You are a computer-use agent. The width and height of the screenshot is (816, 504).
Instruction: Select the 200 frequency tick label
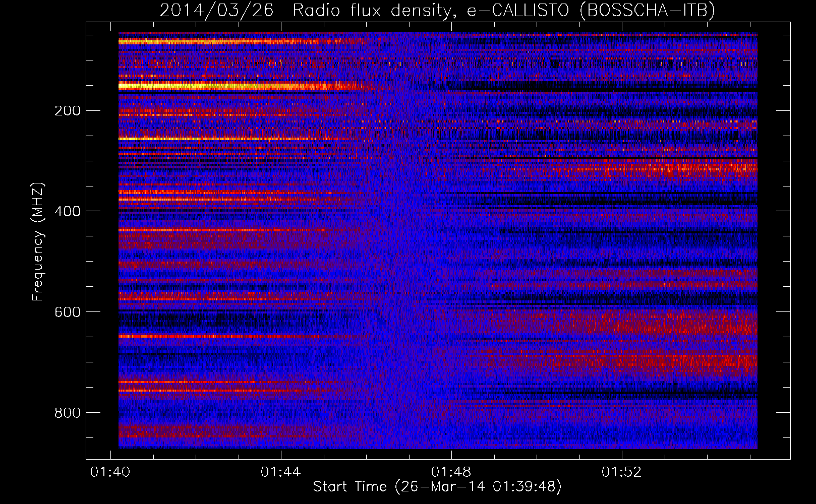pos(68,110)
